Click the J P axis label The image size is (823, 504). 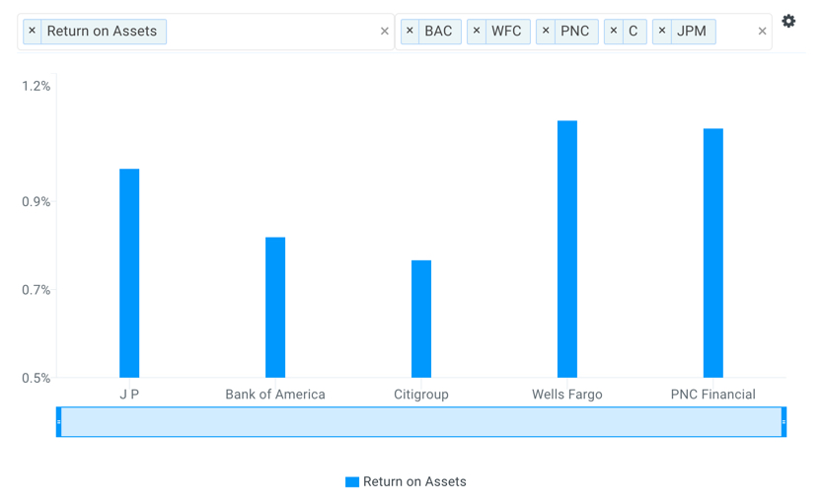point(129,395)
